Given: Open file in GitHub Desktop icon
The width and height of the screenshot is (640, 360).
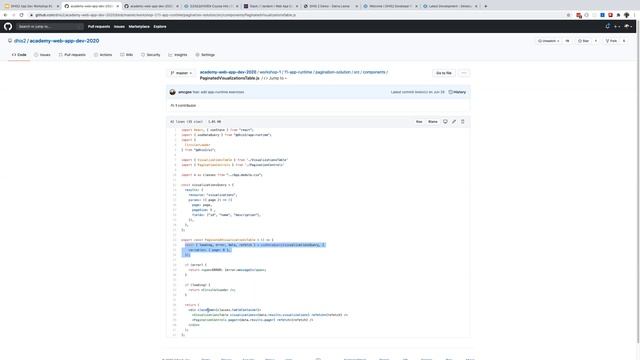Looking at the screenshot, I should coord(445,122).
